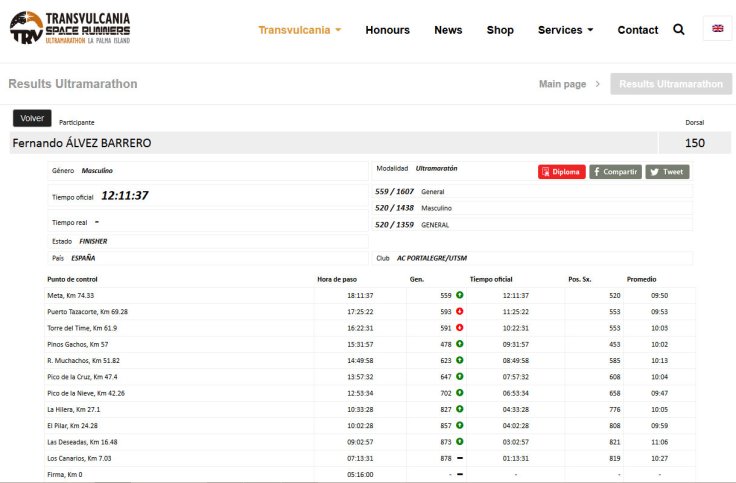Go to the News menu item
The height and width of the screenshot is (483, 736).
point(448,30)
